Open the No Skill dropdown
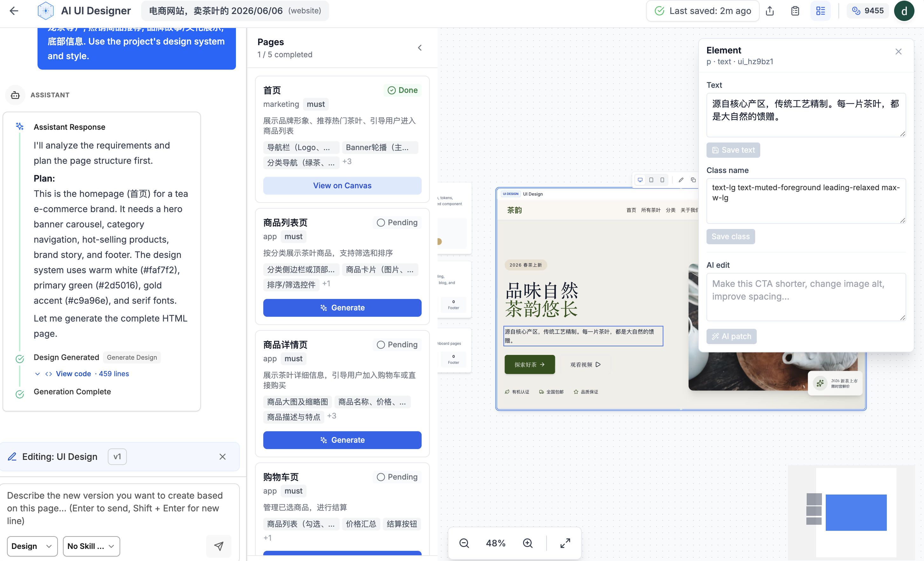Viewport: 924px width, 561px height. (x=91, y=546)
